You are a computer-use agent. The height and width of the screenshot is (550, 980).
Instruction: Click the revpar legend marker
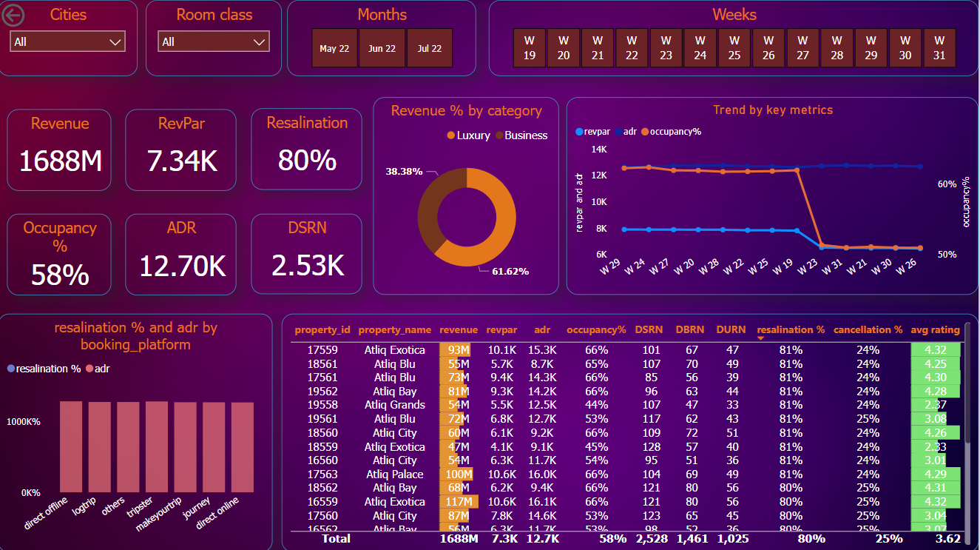click(579, 132)
